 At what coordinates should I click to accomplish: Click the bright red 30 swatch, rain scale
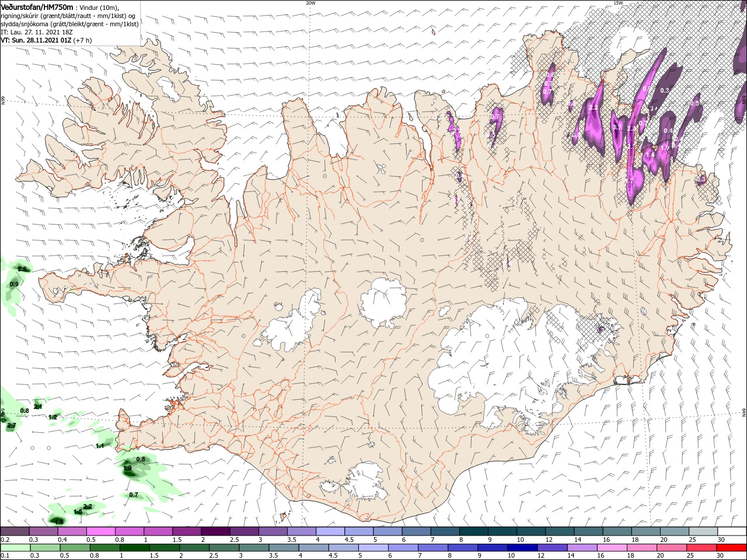point(731,548)
